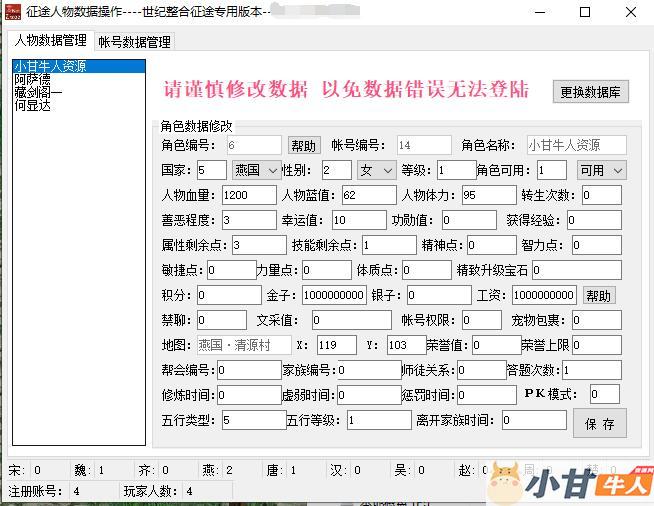
Task: Maximize the application window
Action: click(x=586, y=12)
